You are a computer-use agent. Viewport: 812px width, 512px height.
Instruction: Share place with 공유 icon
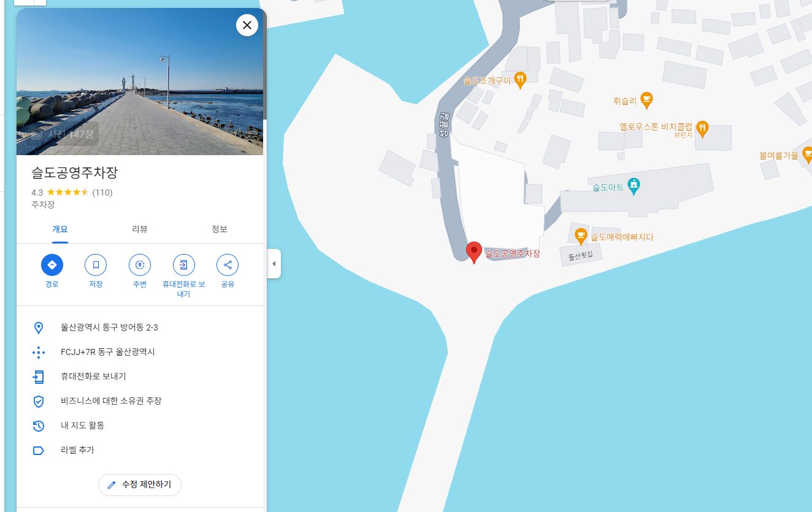228,265
